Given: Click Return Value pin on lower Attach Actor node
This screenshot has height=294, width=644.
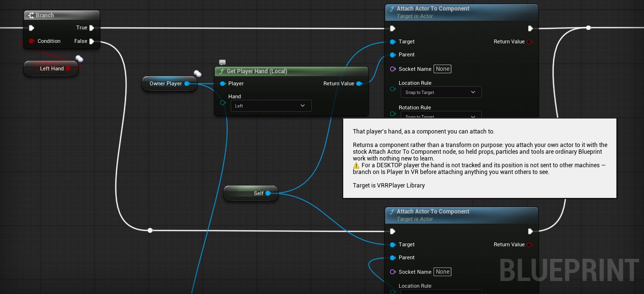Looking at the screenshot, I should pos(530,245).
